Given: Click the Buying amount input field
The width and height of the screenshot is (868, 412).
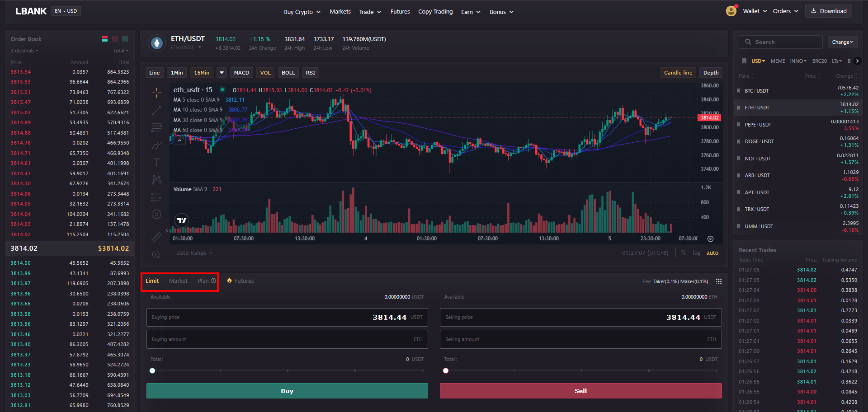Looking at the screenshot, I should [287, 339].
